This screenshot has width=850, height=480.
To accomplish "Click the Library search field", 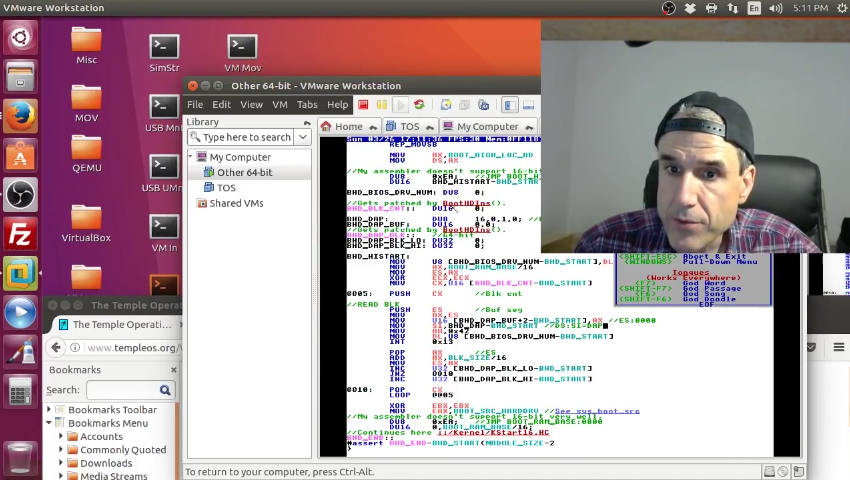I will [241, 137].
